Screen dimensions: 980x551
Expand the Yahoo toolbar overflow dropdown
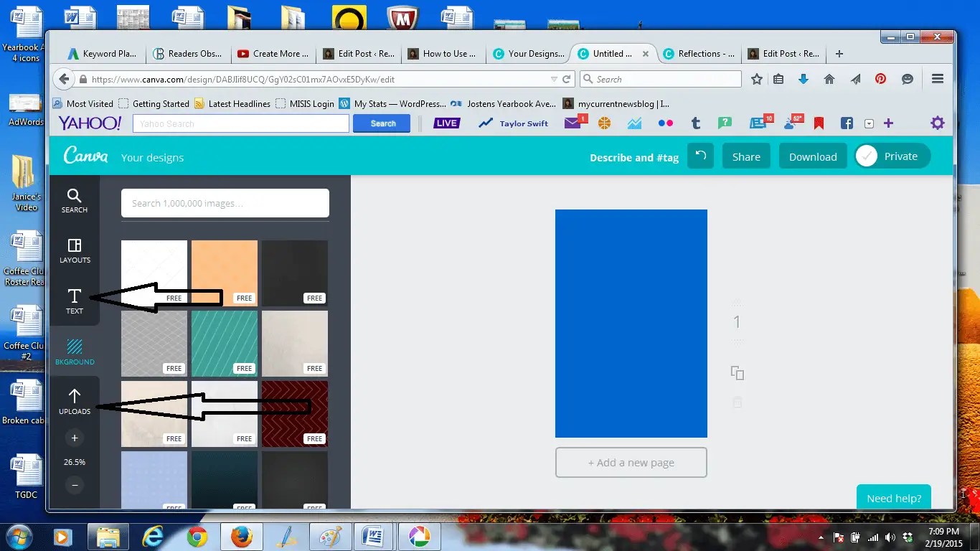(869, 123)
